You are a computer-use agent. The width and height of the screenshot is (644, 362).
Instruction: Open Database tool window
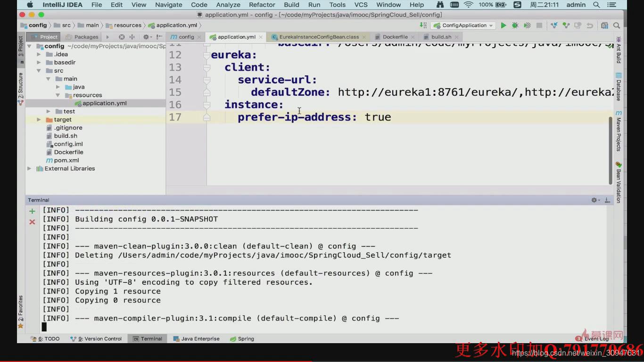619,86
